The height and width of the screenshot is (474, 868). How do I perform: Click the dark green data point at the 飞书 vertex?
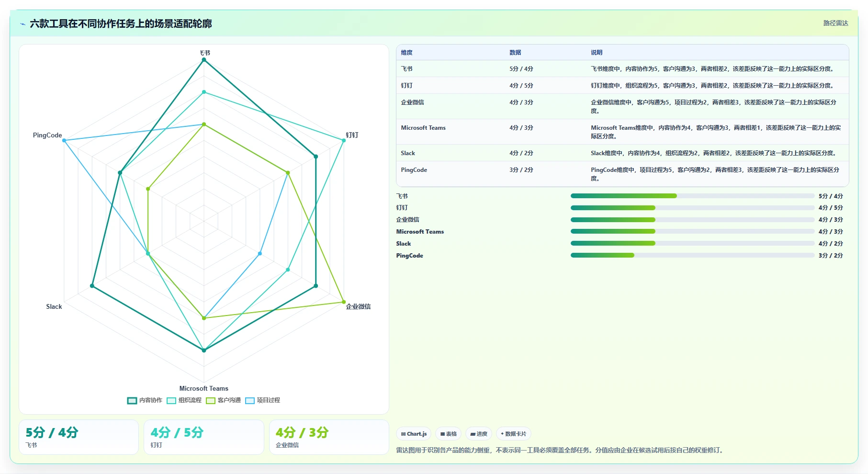[x=204, y=60]
